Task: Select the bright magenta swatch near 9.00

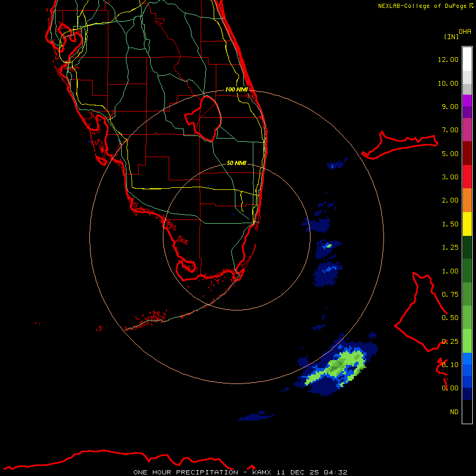Action: coord(467,100)
